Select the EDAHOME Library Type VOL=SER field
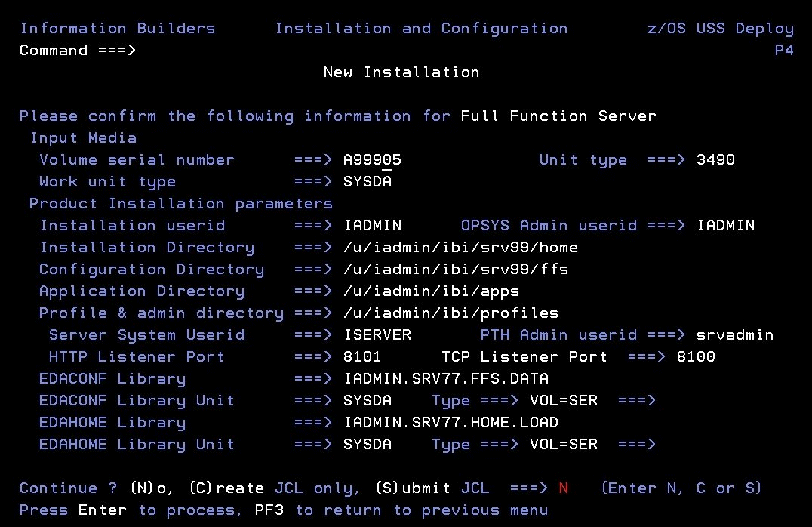 point(564,444)
